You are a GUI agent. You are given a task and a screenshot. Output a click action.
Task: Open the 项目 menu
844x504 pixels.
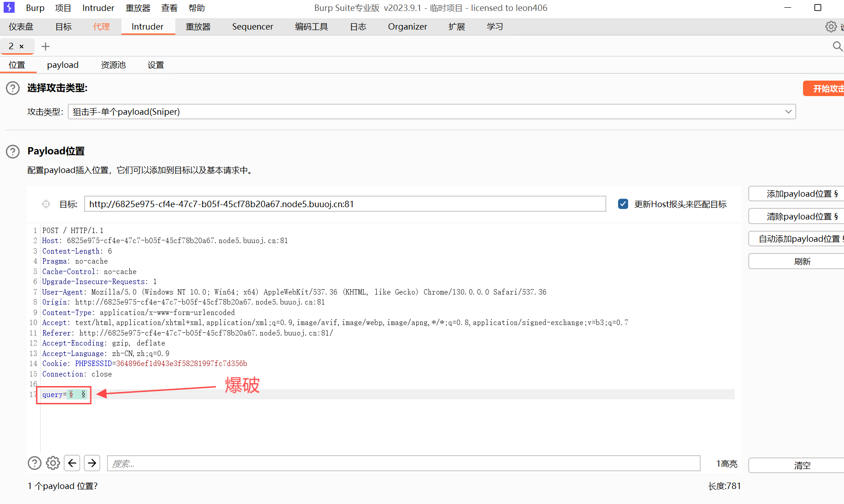63,8
